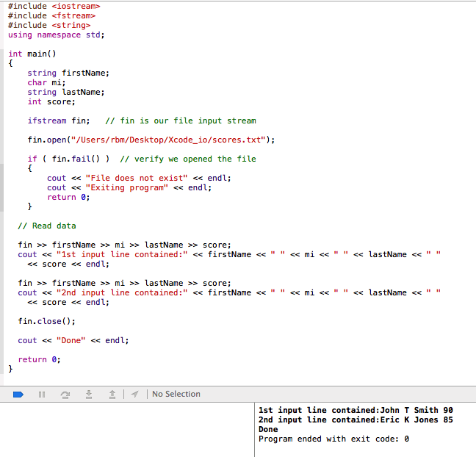Click the if ( fin.fail() ) statement
Screen dimensions: 476x457
point(68,159)
